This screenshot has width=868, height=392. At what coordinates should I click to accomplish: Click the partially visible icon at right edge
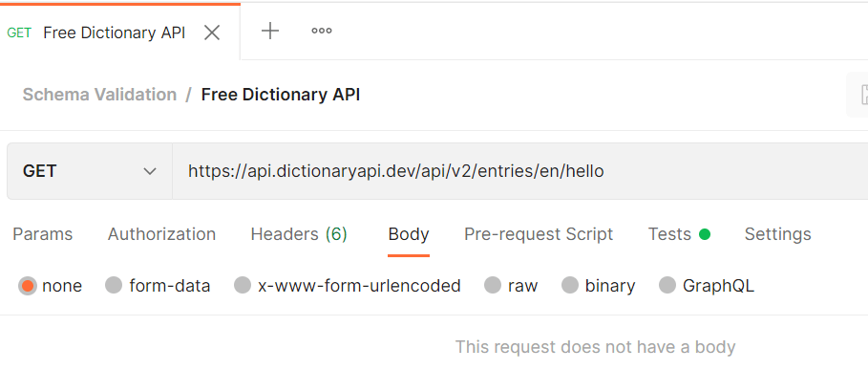858,95
